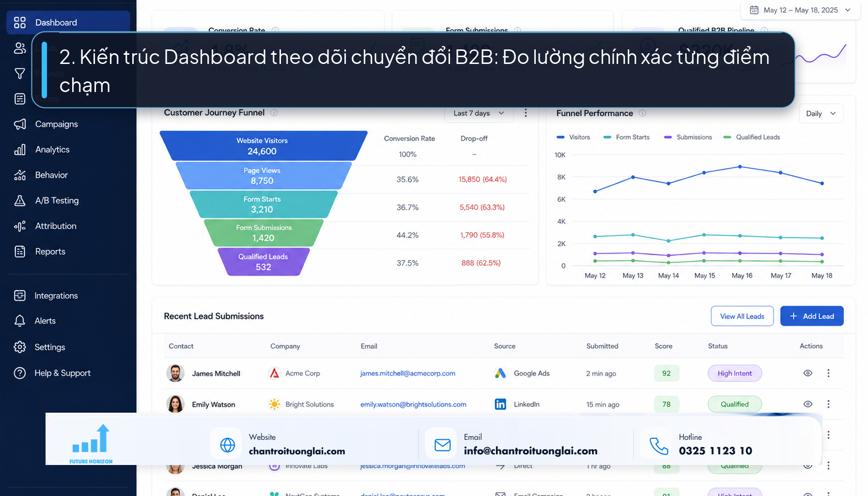Click the Leads people icon in sidebar
868x496 pixels.
tap(20, 48)
